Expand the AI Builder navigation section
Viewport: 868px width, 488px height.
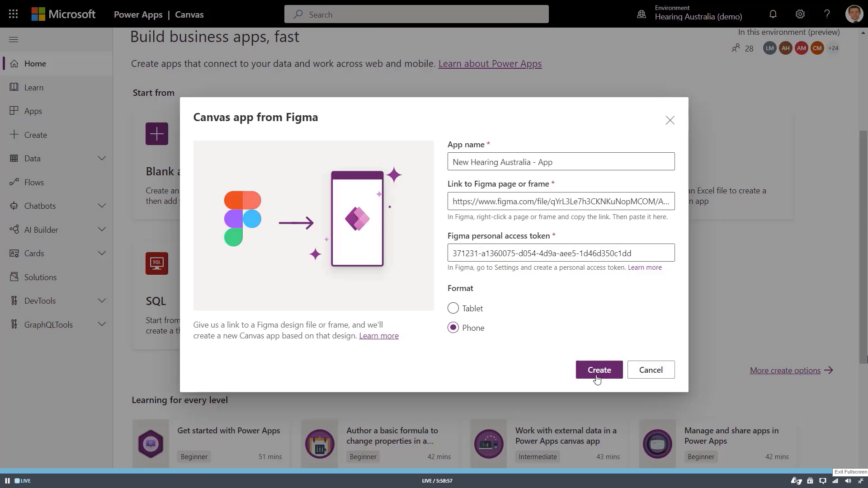coord(102,230)
